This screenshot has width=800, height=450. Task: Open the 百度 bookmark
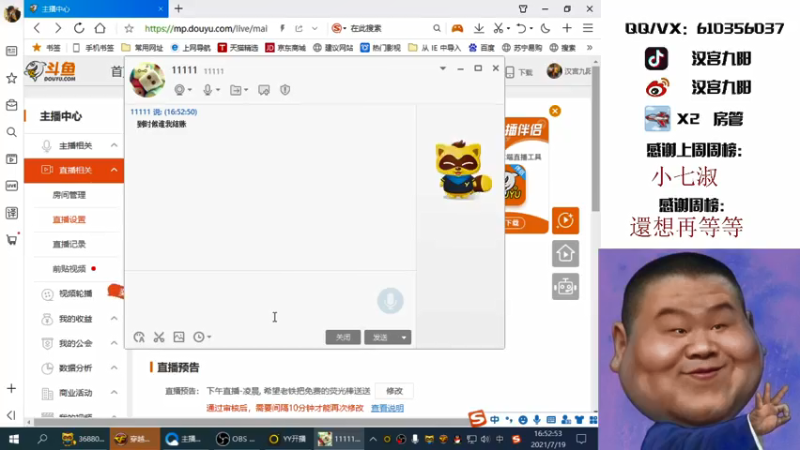tap(482, 48)
